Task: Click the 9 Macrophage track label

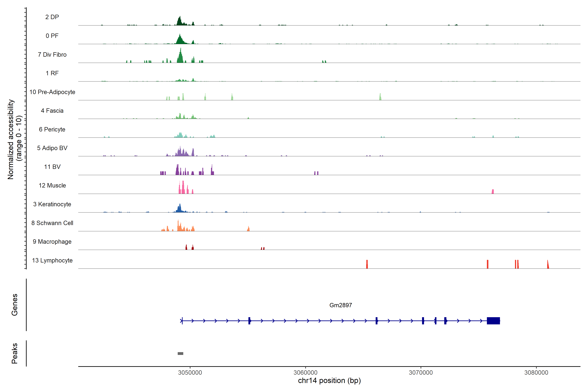Action: coord(52,242)
